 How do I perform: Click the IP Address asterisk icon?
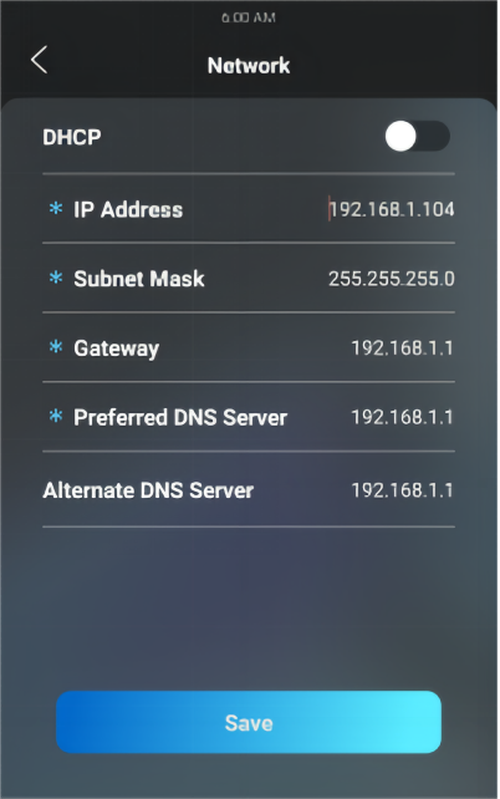click(56, 208)
